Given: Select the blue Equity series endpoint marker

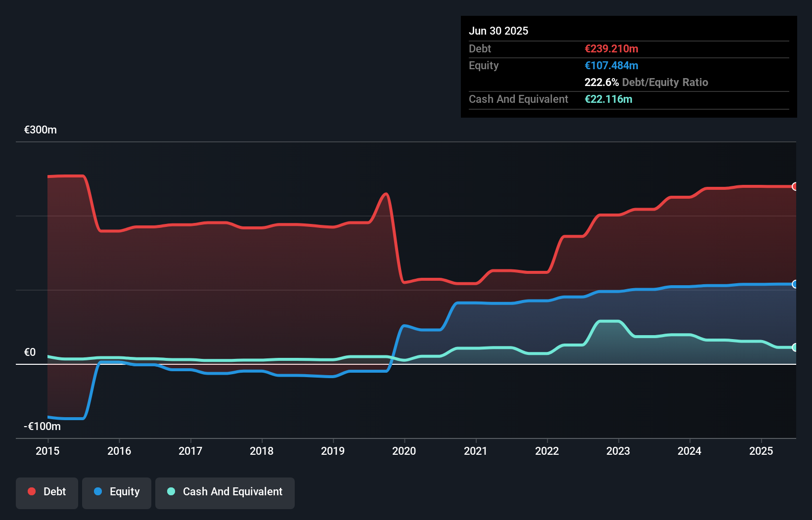Looking at the screenshot, I should click(795, 284).
